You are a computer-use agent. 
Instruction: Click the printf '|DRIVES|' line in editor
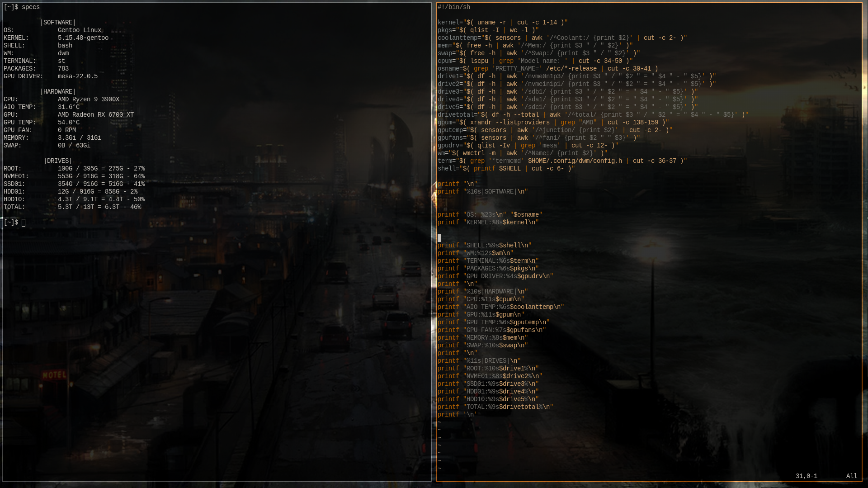(479, 361)
